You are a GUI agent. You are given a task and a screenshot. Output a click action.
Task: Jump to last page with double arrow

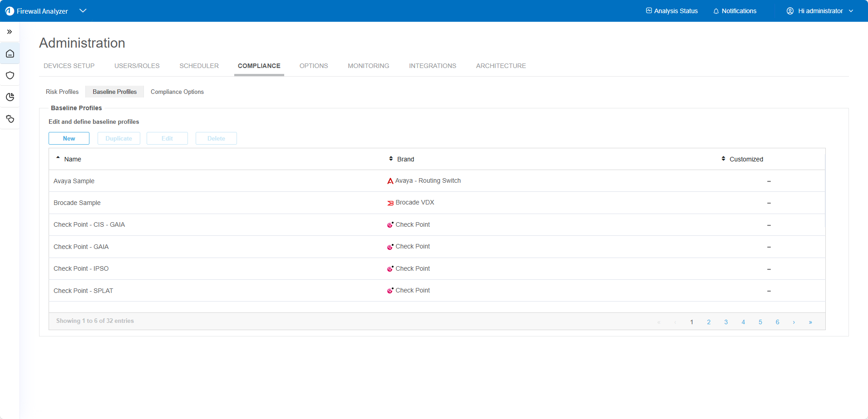[810, 322]
